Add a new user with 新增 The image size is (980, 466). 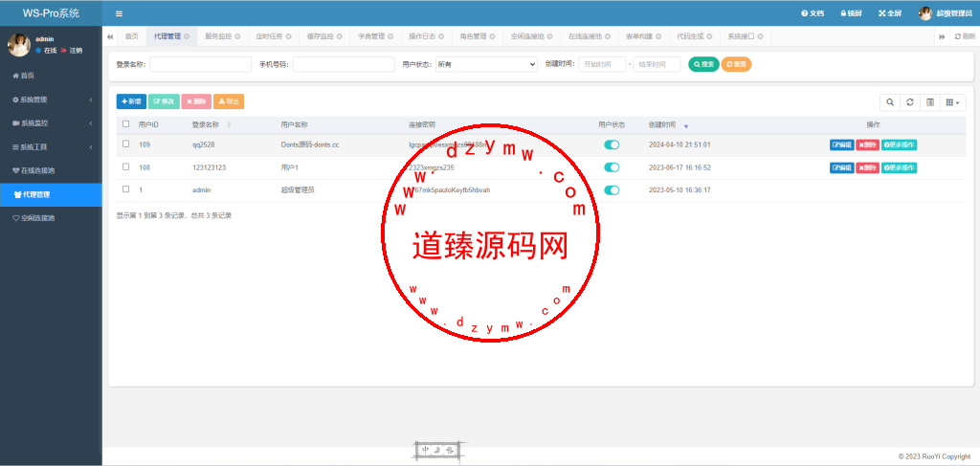click(131, 101)
